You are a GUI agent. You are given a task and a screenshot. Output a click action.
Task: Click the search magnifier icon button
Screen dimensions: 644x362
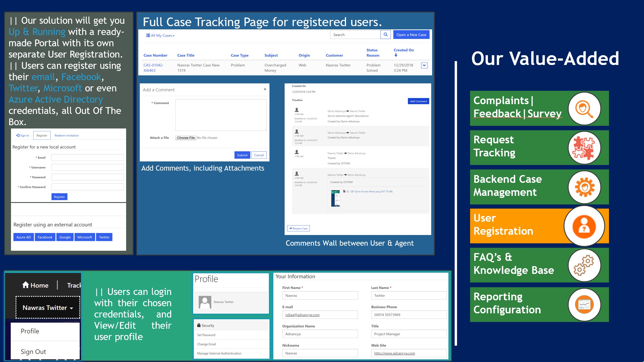(385, 35)
